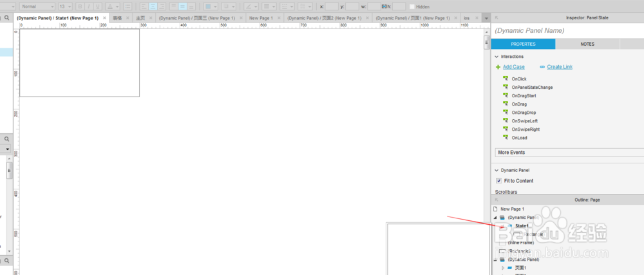Open the outer shadow dropdown
The image size is (644, 275).
click(x=229, y=6)
